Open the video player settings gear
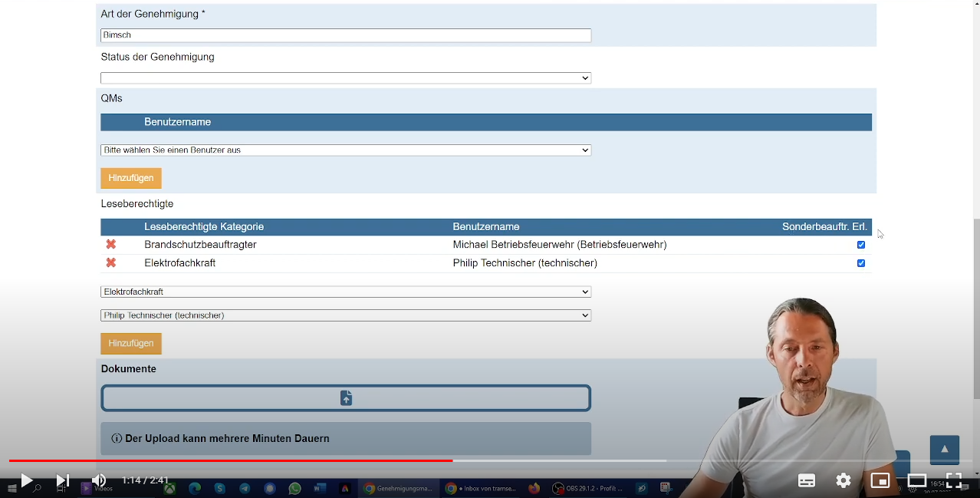This screenshot has height=498, width=980. click(844, 481)
